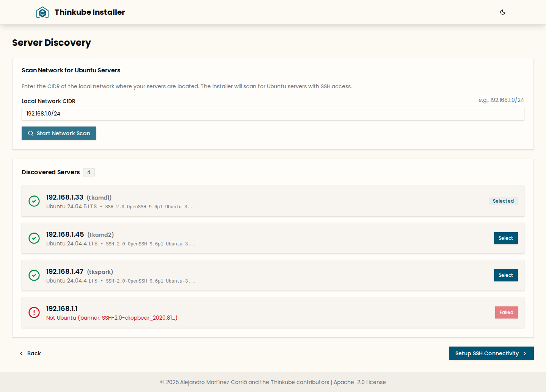Select server 192.168.1.47 (tkspark)
This screenshot has height=392, width=546.
pyautogui.click(x=506, y=275)
